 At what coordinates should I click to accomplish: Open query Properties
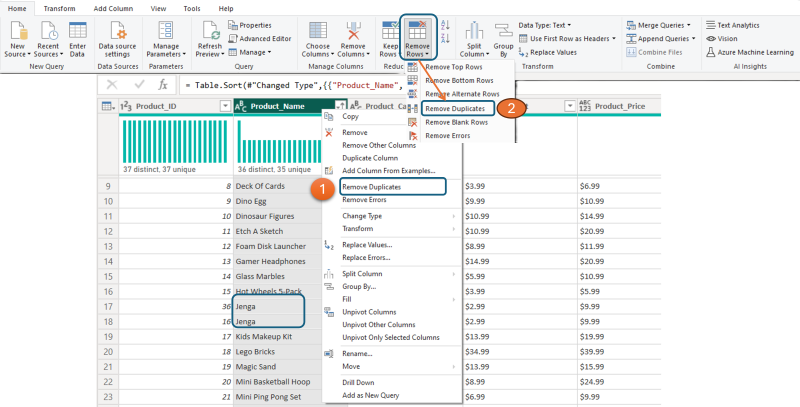(250, 25)
